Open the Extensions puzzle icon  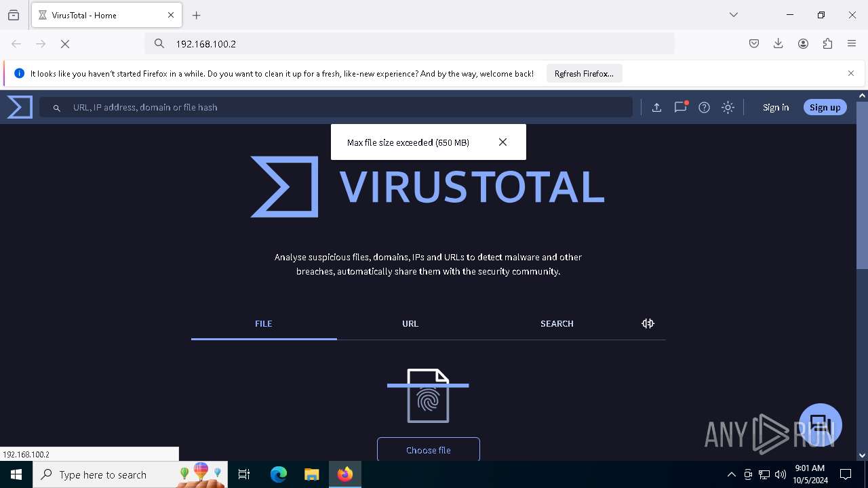click(827, 43)
